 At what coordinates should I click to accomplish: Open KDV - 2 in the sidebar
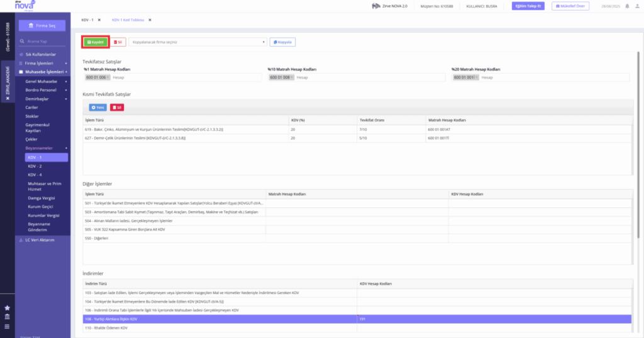pos(35,166)
